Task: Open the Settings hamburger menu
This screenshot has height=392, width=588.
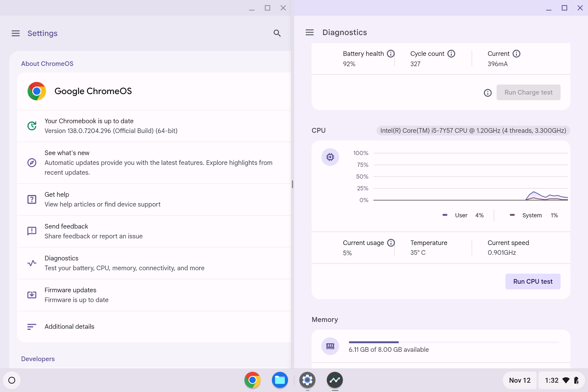Action: pos(16,33)
